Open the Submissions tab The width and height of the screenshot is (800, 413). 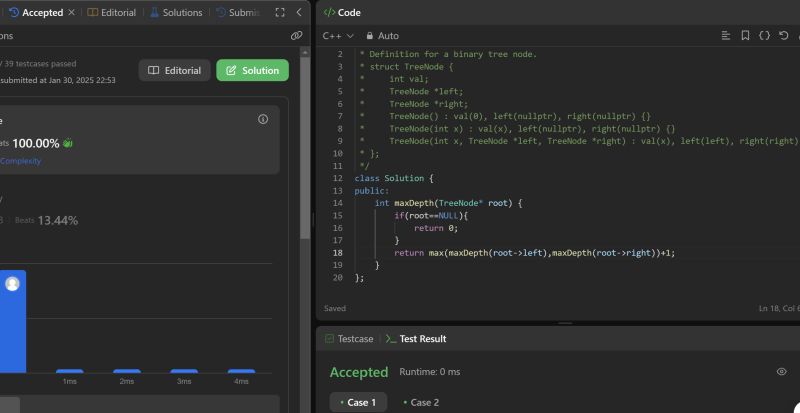coord(238,12)
